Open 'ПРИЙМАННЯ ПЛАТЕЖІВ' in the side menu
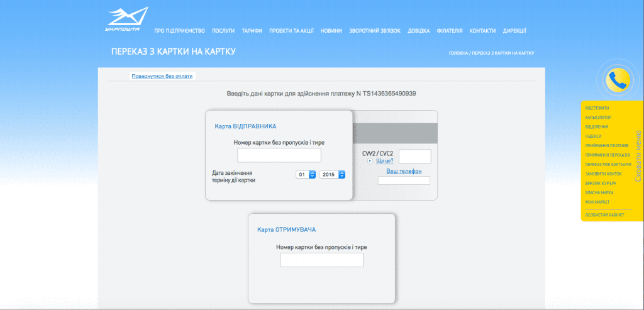644x310 pixels. pos(607,146)
